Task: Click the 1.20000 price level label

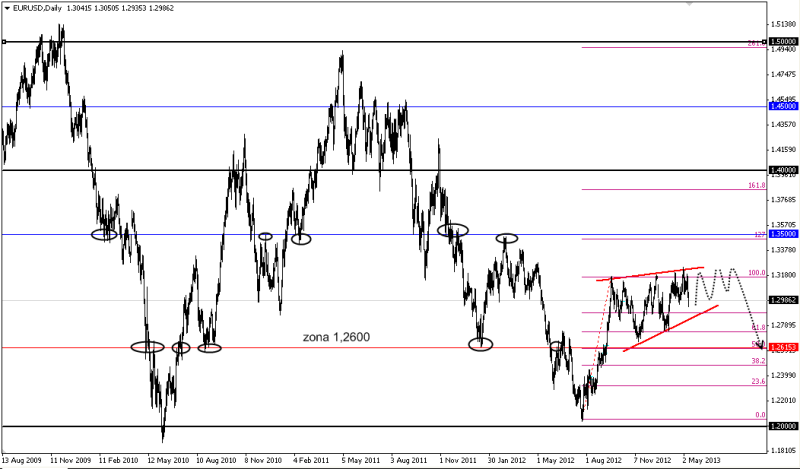Action: [781, 427]
